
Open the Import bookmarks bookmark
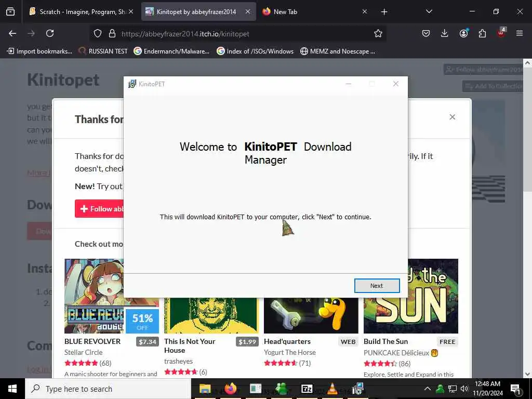(x=39, y=51)
